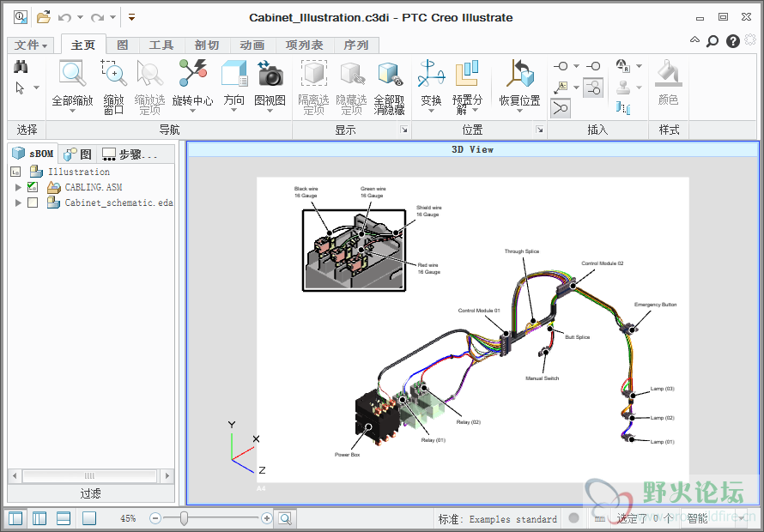This screenshot has width=764, height=532.
Task: Expand the CABLING.ASM tree node
Action: pos(18,187)
